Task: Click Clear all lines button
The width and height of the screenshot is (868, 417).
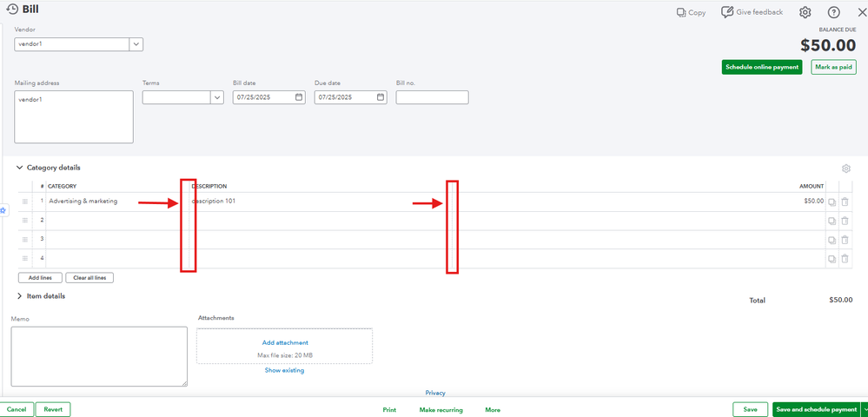Action: click(x=89, y=278)
